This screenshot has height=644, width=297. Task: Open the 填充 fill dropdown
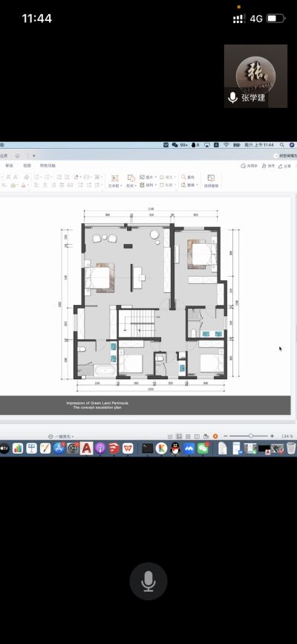click(169, 177)
